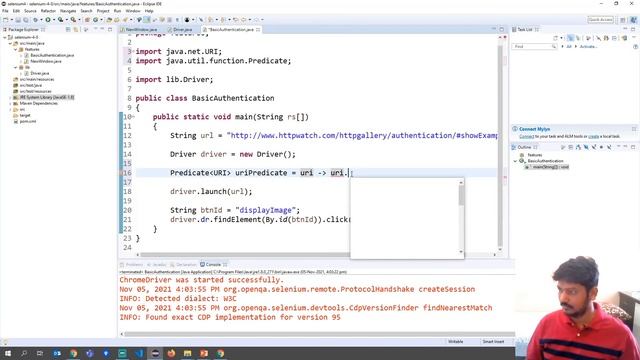The width and height of the screenshot is (640, 360).
Task: Open the Help menu
Action: click(x=149, y=11)
